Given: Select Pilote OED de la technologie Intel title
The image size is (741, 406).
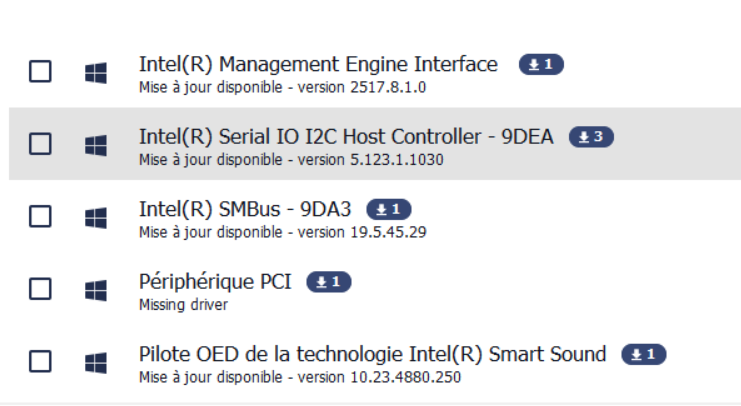Looking at the screenshot, I should [x=372, y=354].
